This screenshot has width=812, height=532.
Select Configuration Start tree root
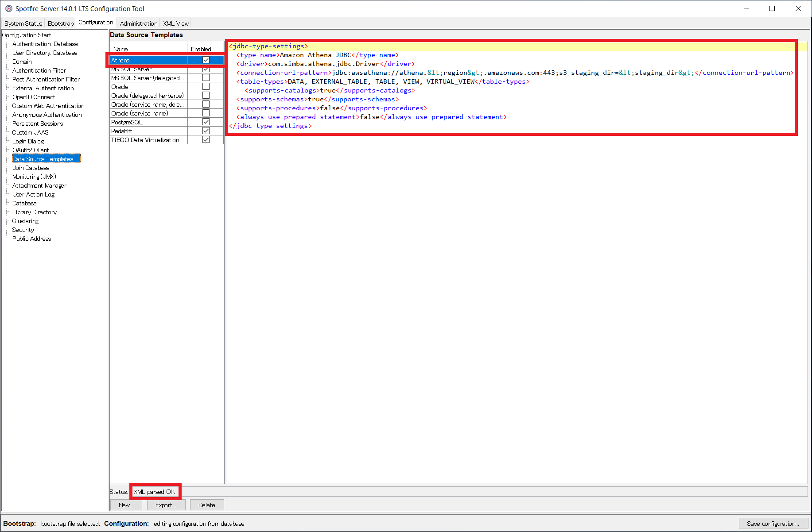pos(27,35)
